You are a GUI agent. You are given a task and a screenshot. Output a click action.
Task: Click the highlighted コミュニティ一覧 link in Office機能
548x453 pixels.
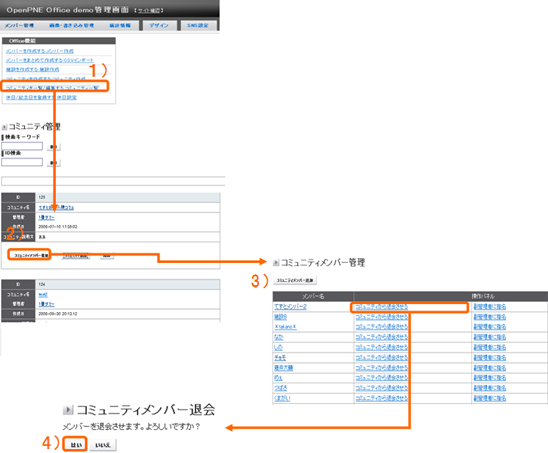click(x=52, y=87)
